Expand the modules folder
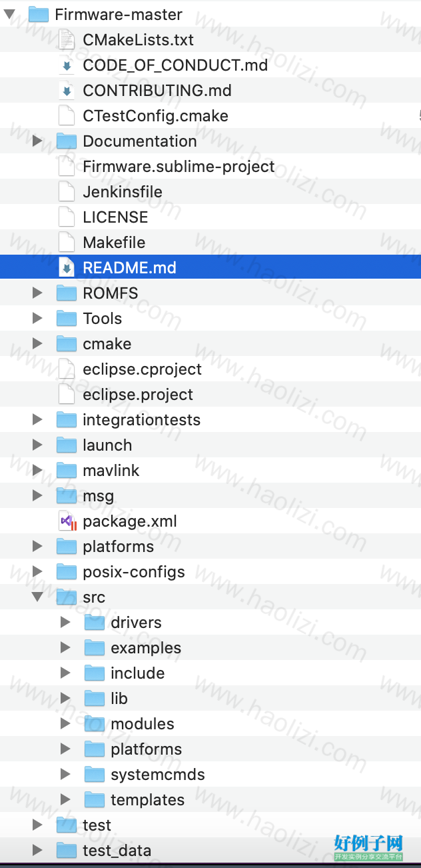 tap(65, 724)
